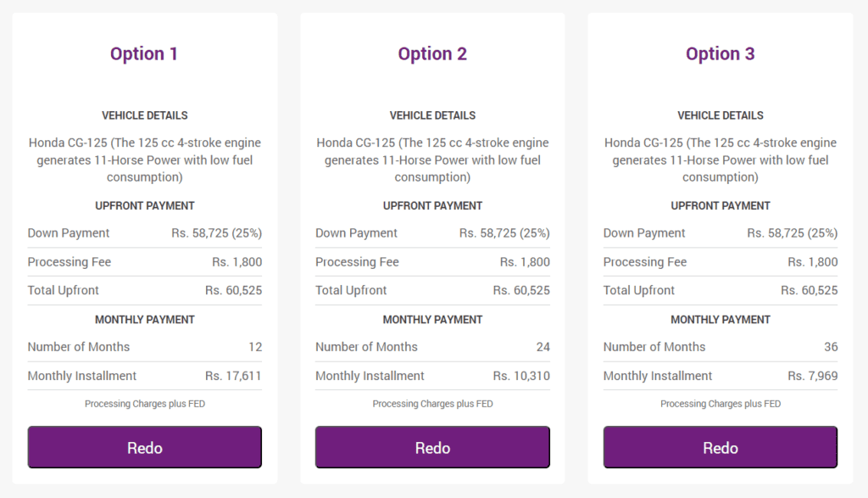Select the Option 3 heading
The width and height of the screenshot is (868, 498).
coord(721,53)
